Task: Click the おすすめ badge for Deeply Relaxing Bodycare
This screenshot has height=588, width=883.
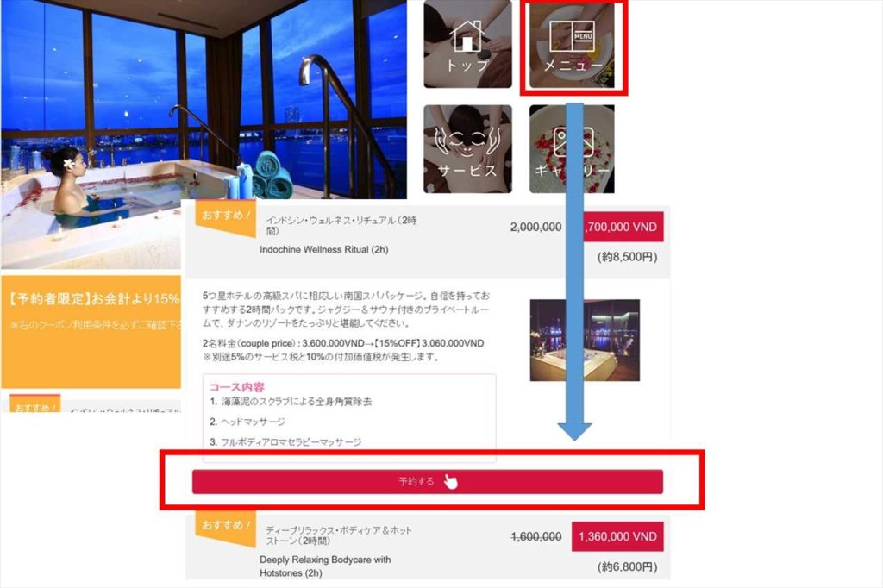Action: pyautogui.click(x=225, y=529)
